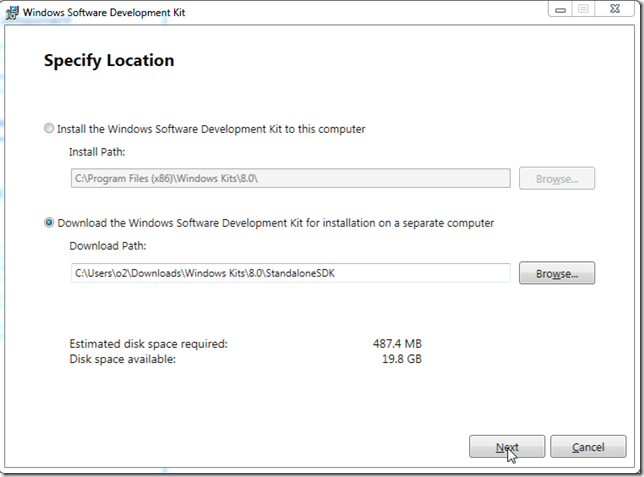
Task: Click the Disk space available label
Action: pyautogui.click(x=122, y=359)
